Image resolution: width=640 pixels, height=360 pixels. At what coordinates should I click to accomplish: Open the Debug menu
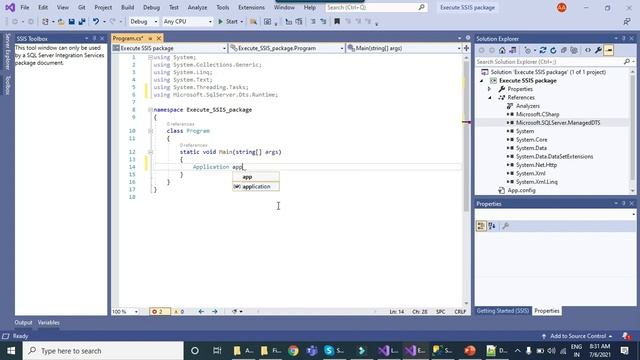[151, 7]
